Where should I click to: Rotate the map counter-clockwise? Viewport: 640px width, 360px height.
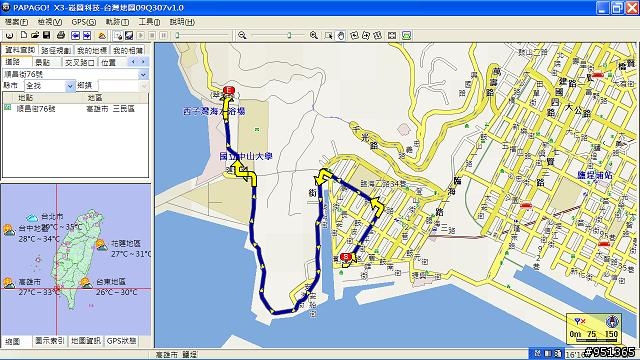point(354,36)
